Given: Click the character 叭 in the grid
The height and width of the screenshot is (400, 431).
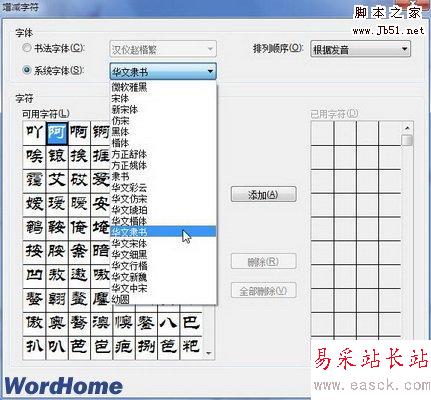Looking at the screenshot, I should click(57, 347).
